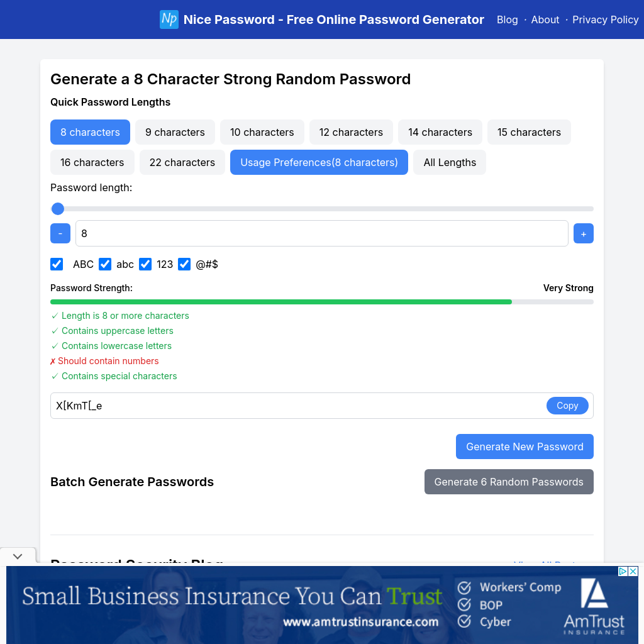
Task: Click All Lengths option
Action: [x=449, y=162]
